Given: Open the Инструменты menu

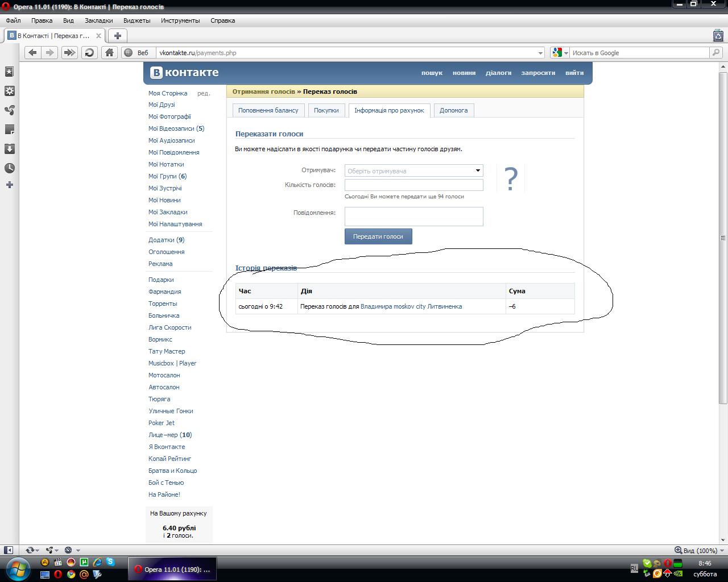Looking at the screenshot, I should coord(180,20).
